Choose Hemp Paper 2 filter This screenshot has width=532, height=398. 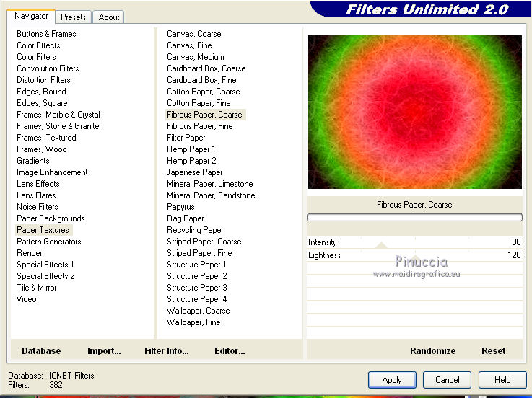tap(191, 161)
